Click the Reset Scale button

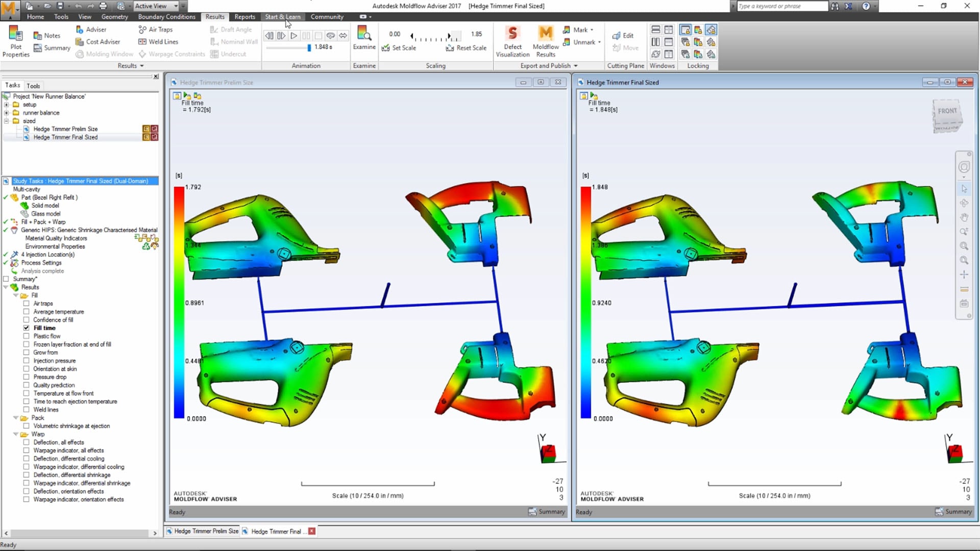[466, 48]
